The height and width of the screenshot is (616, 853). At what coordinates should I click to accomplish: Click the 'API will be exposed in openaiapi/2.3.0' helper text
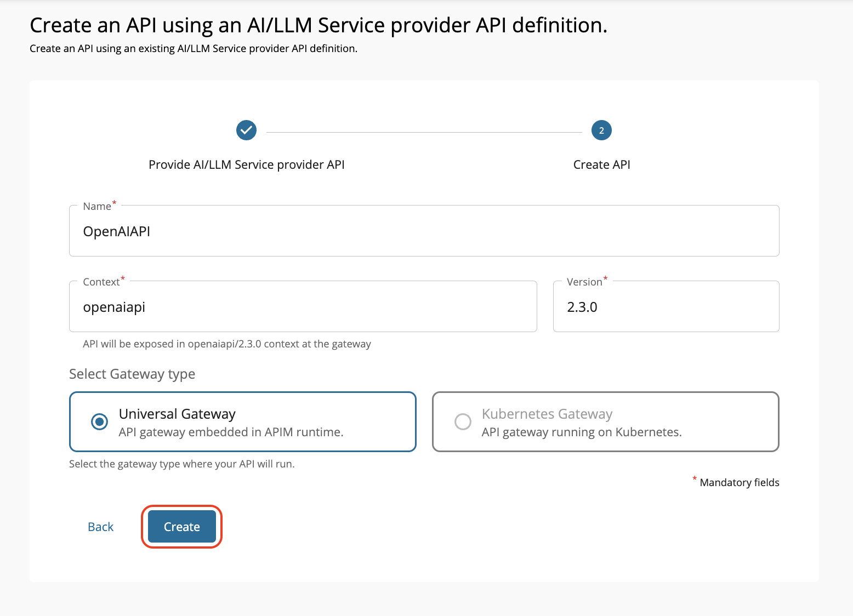pos(227,344)
